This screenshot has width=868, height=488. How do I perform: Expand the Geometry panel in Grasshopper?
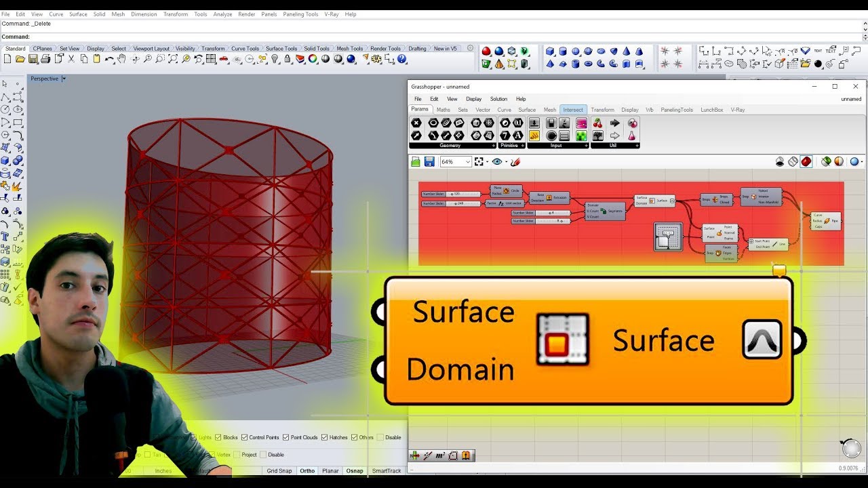coord(494,146)
